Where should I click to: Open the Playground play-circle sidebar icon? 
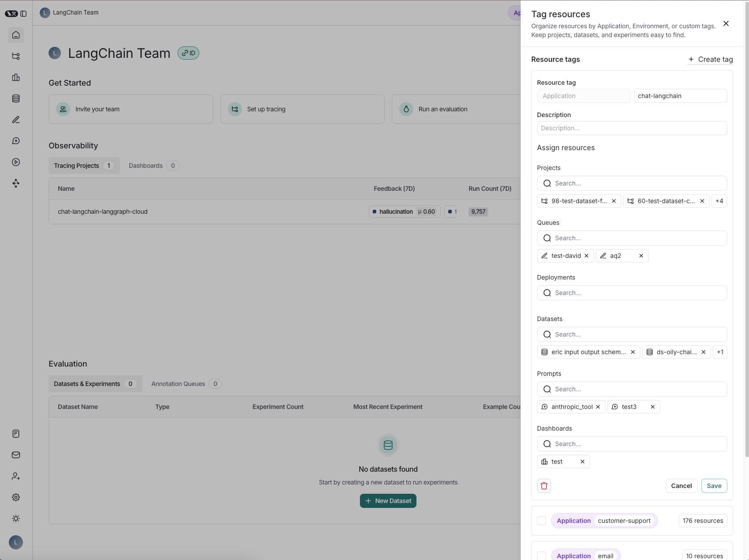click(x=16, y=162)
